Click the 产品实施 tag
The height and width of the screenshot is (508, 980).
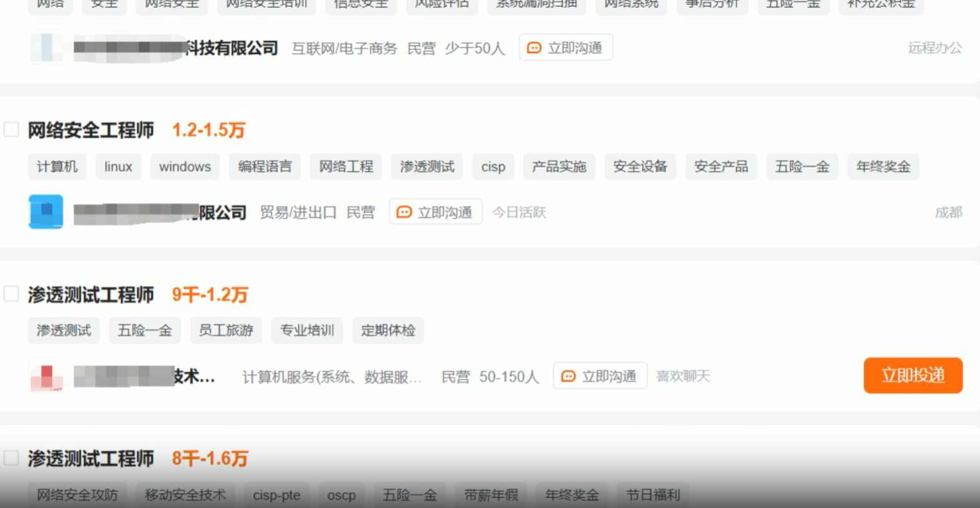[x=559, y=166]
